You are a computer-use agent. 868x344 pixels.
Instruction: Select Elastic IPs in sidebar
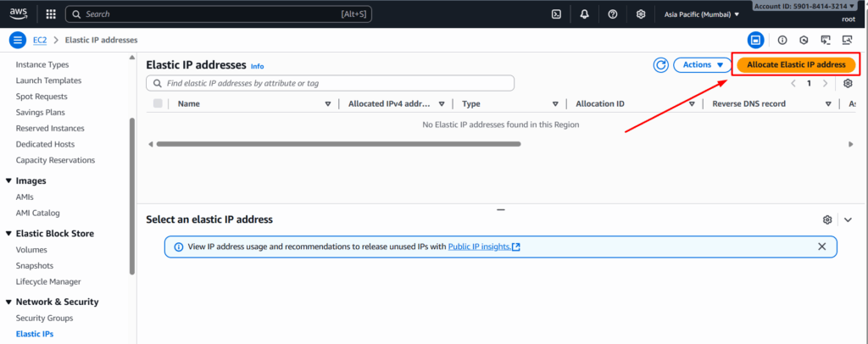coord(34,334)
